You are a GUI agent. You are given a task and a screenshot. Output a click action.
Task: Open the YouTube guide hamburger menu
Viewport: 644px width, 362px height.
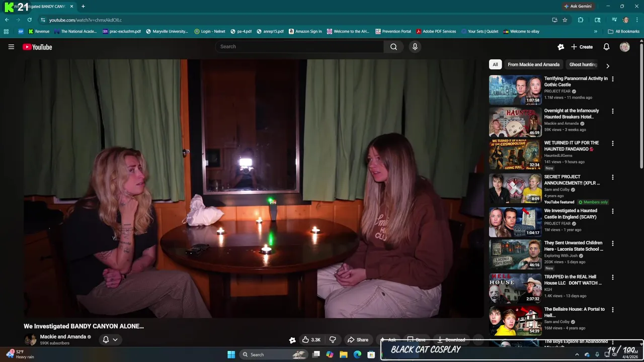point(11,47)
